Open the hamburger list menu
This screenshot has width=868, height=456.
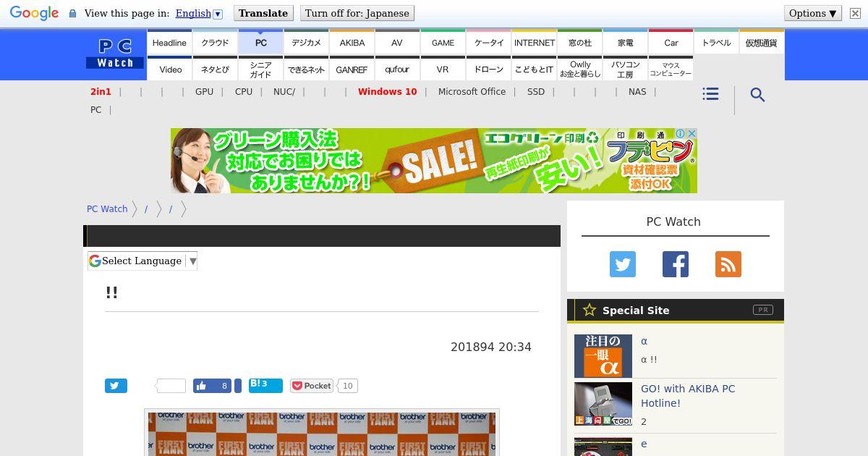[x=710, y=94]
